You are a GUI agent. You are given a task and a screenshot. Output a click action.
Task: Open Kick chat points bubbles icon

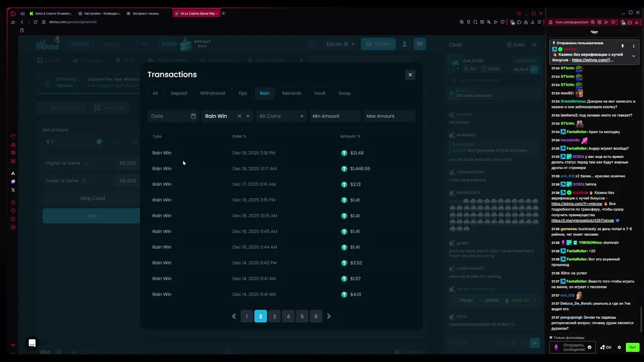tap(603, 347)
